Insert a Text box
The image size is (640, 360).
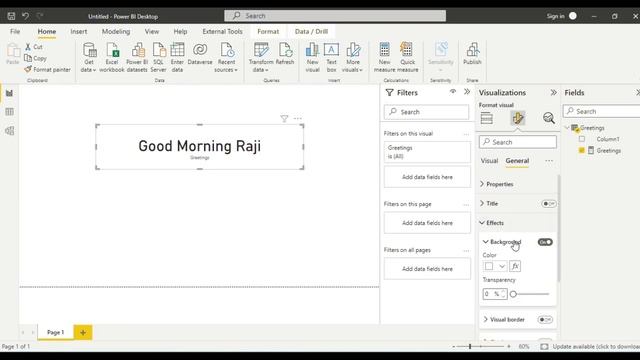(331, 58)
